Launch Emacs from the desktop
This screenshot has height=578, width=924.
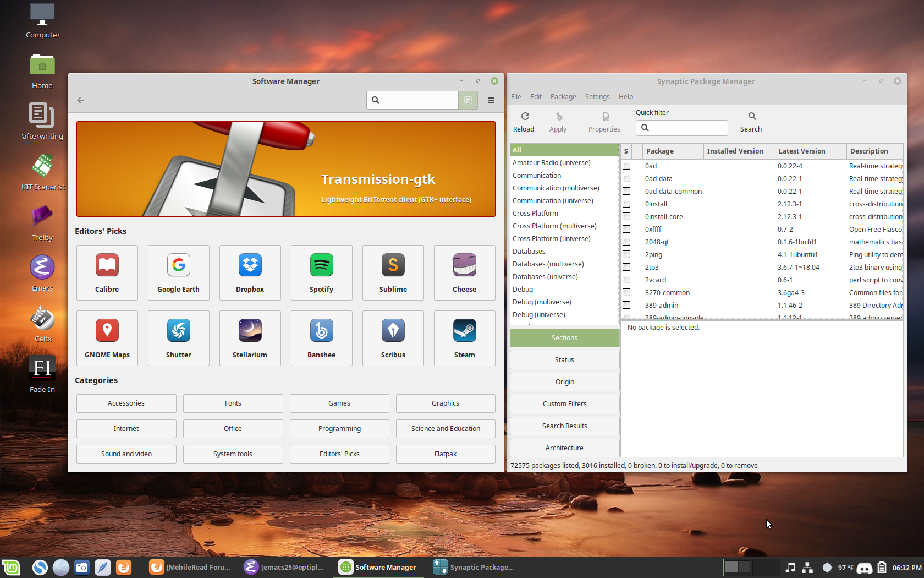[x=42, y=273]
